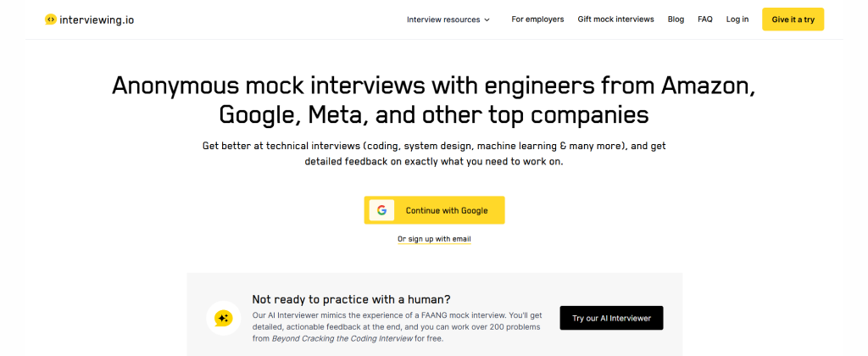This screenshot has width=868, height=356.
Task: Expand the Interview resources chevron arrow
Action: (x=487, y=19)
